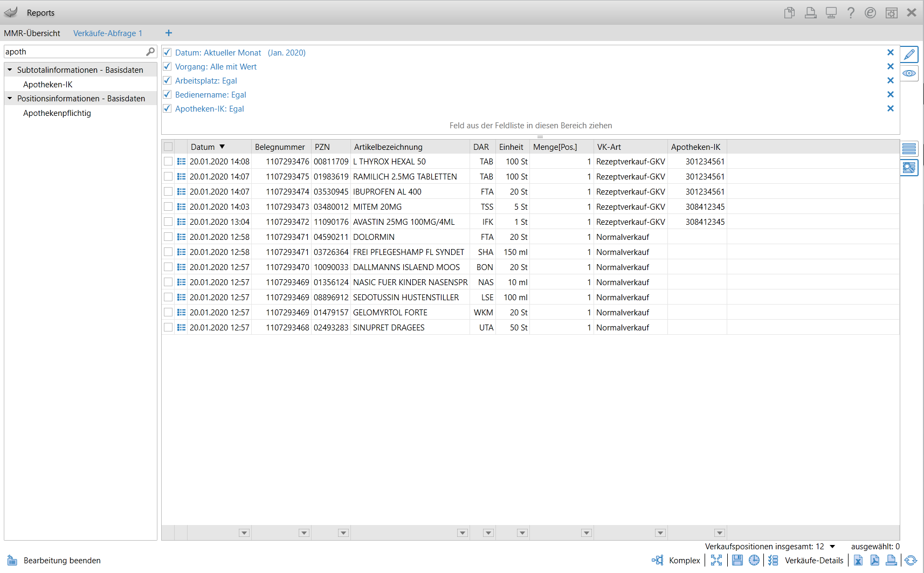
Task: Open help with the question mark icon
Action: coord(851,12)
